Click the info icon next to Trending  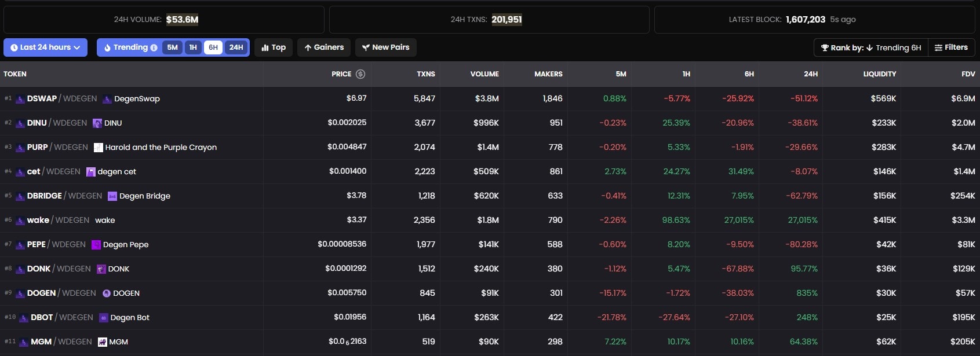pos(154,48)
